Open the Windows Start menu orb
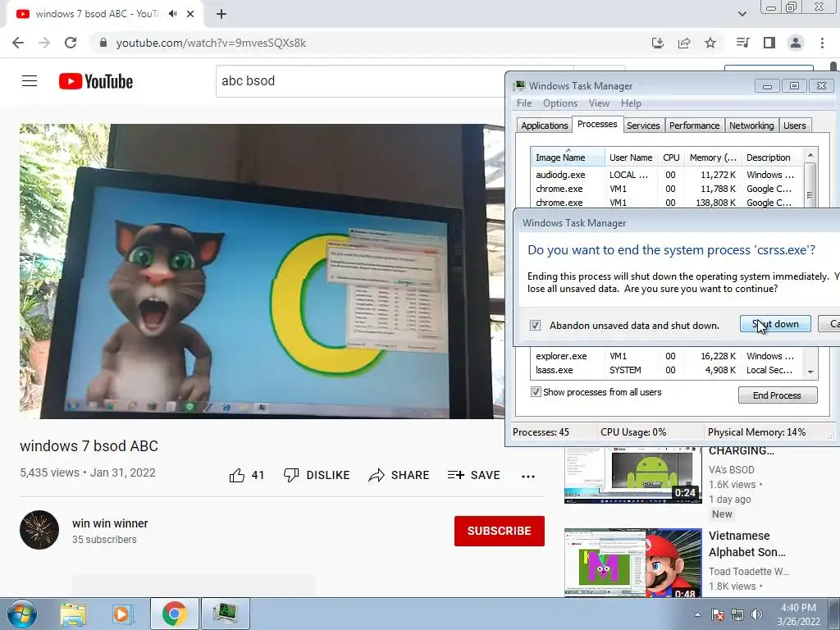Image resolution: width=840 pixels, height=630 pixels. pos(22,614)
